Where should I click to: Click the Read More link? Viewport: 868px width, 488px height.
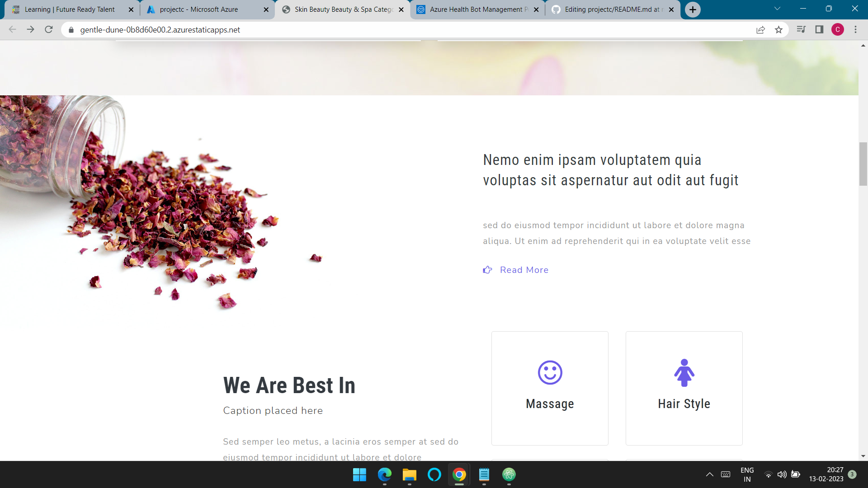tap(524, 270)
